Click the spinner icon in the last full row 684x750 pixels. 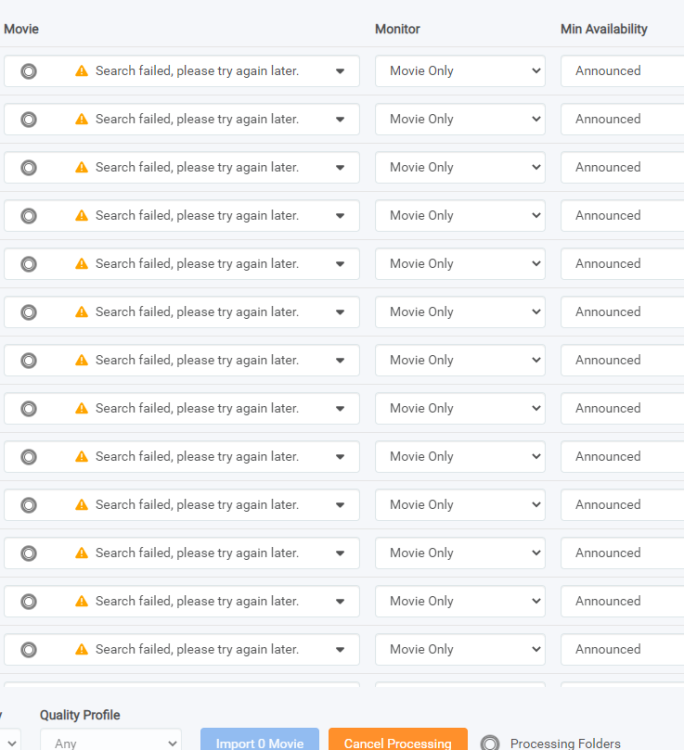click(x=29, y=650)
